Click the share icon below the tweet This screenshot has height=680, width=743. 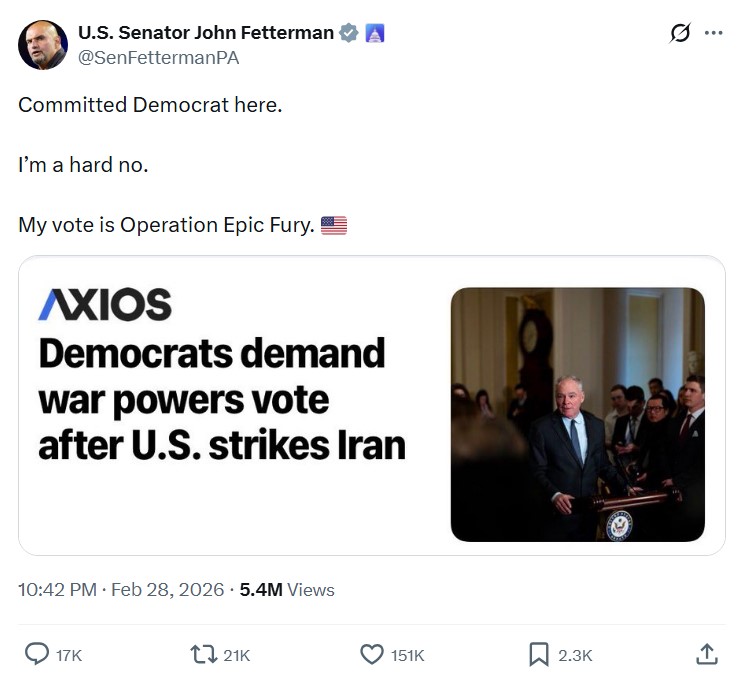pyautogui.click(x=706, y=654)
